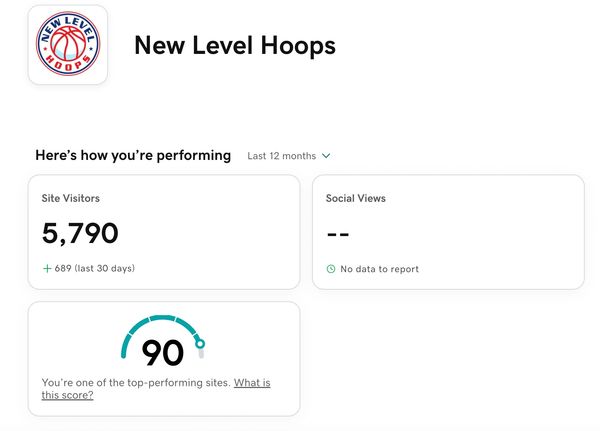Click the gauge end-point circle marker
Screen dimensions: 600x431
200,344
